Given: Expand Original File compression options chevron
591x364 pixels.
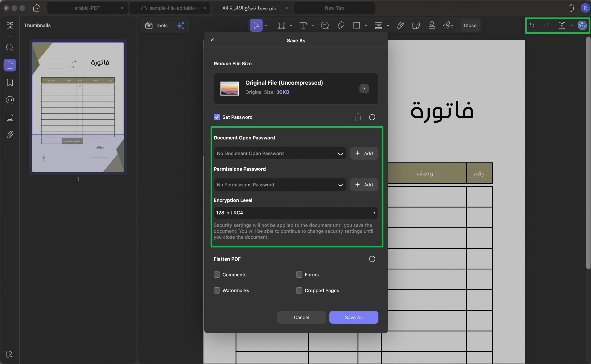Looking at the screenshot, I should pyautogui.click(x=364, y=89).
